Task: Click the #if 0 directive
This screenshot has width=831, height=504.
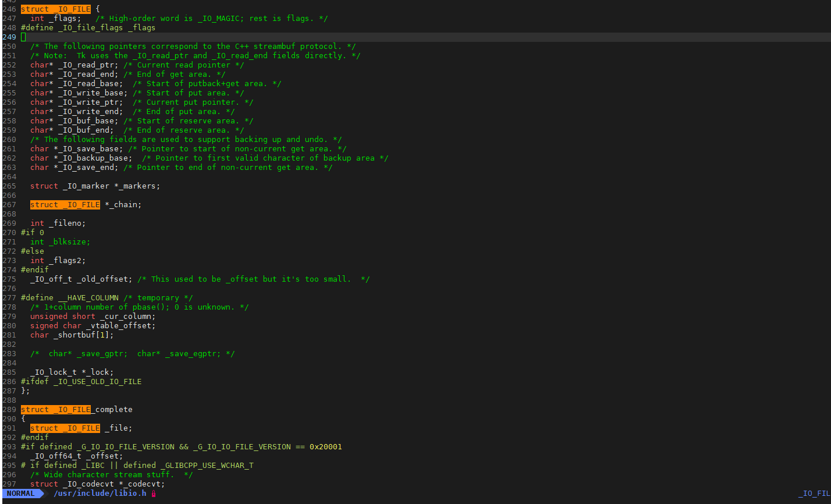Action: 33,233
